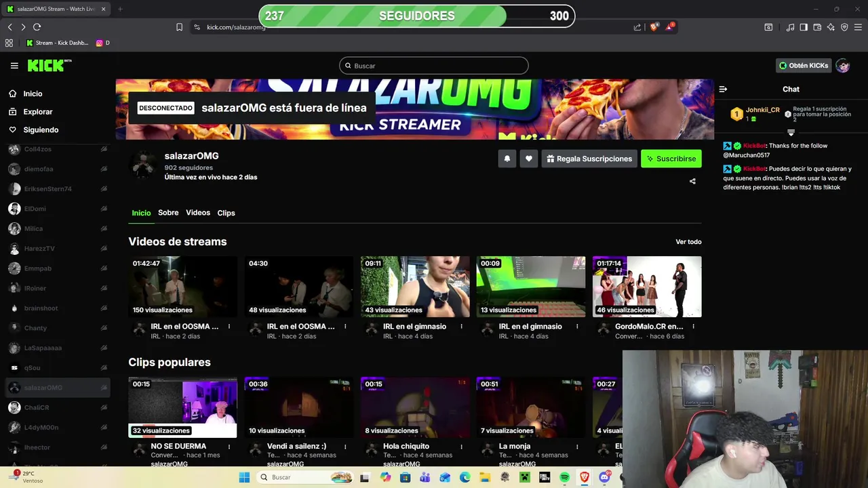Screen dimensions: 868x488
Task: Open Brave Rewards triangle icon
Action: [x=669, y=27]
